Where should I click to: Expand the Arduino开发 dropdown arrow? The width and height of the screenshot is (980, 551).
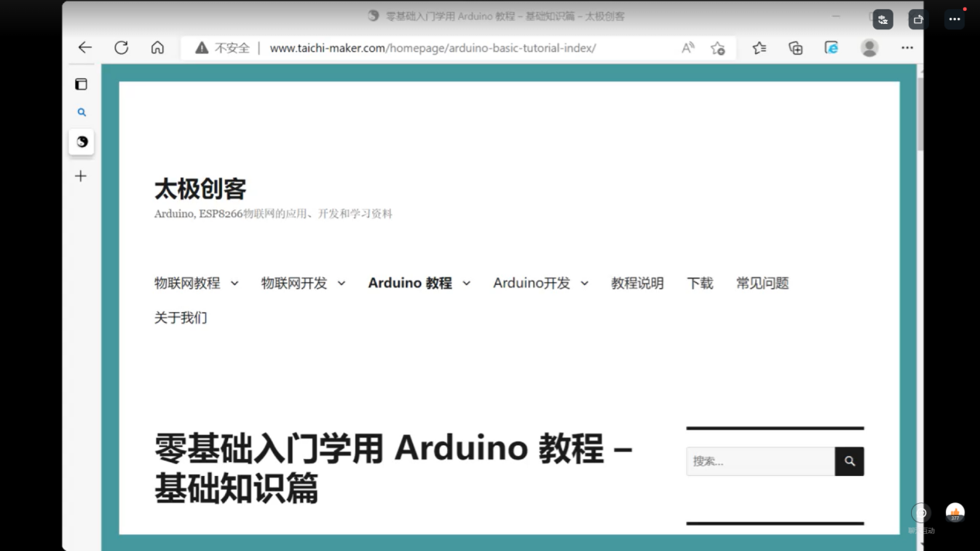click(584, 284)
